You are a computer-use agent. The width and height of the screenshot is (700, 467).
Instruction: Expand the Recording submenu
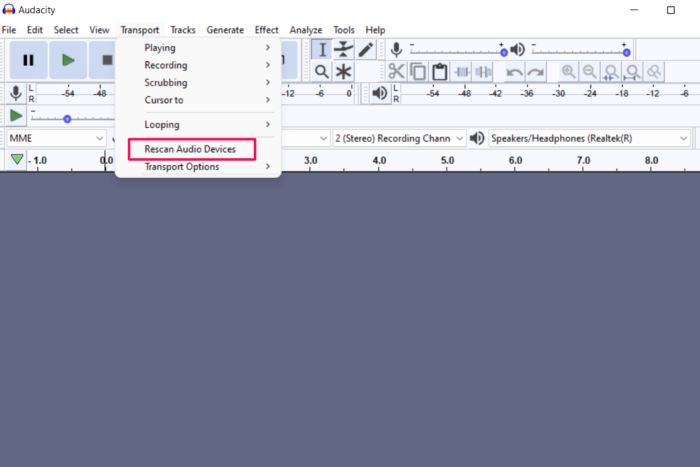(198, 65)
